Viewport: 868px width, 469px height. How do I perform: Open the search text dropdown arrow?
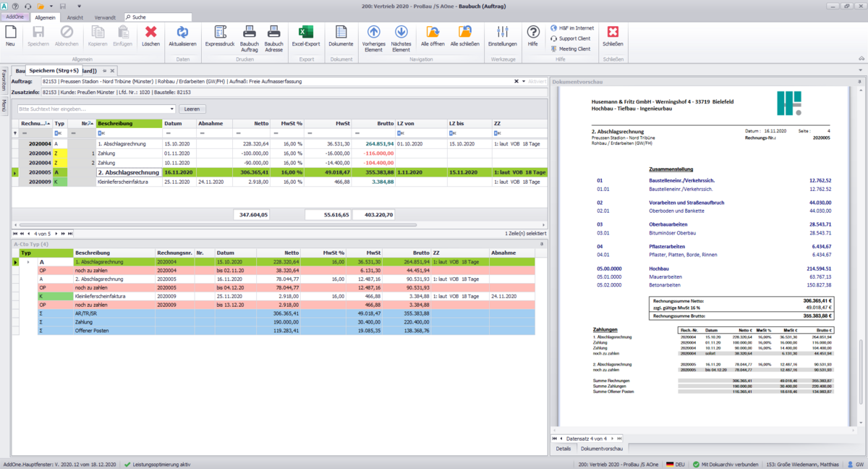tap(172, 109)
